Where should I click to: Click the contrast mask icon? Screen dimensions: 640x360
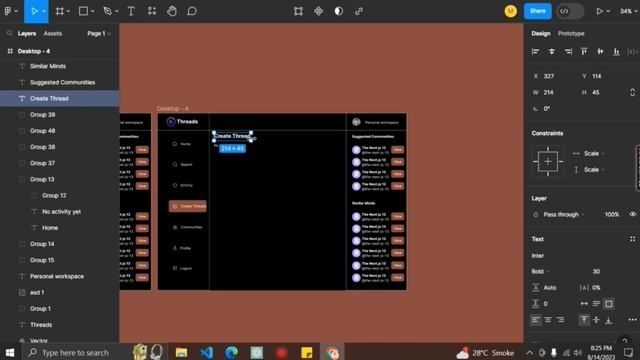click(x=339, y=11)
